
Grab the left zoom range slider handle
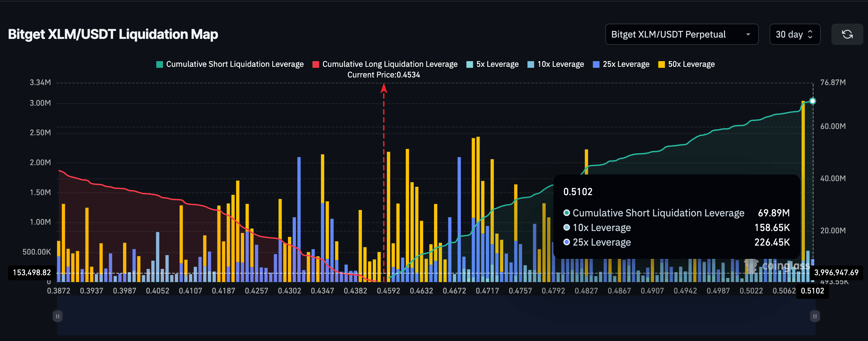pyautogui.click(x=58, y=316)
